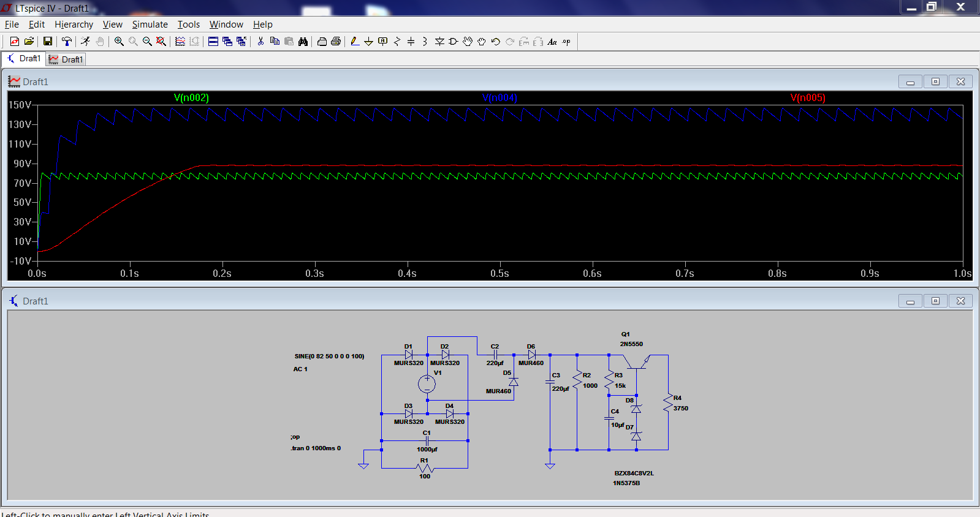
Task: Open the Simulate menu
Action: (150, 25)
